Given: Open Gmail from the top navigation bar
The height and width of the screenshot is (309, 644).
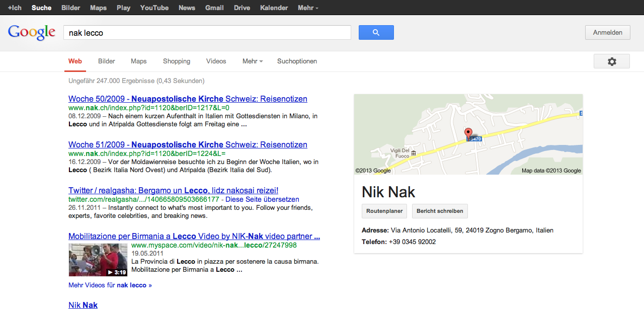Looking at the screenshot, I should tap(214, 8).
